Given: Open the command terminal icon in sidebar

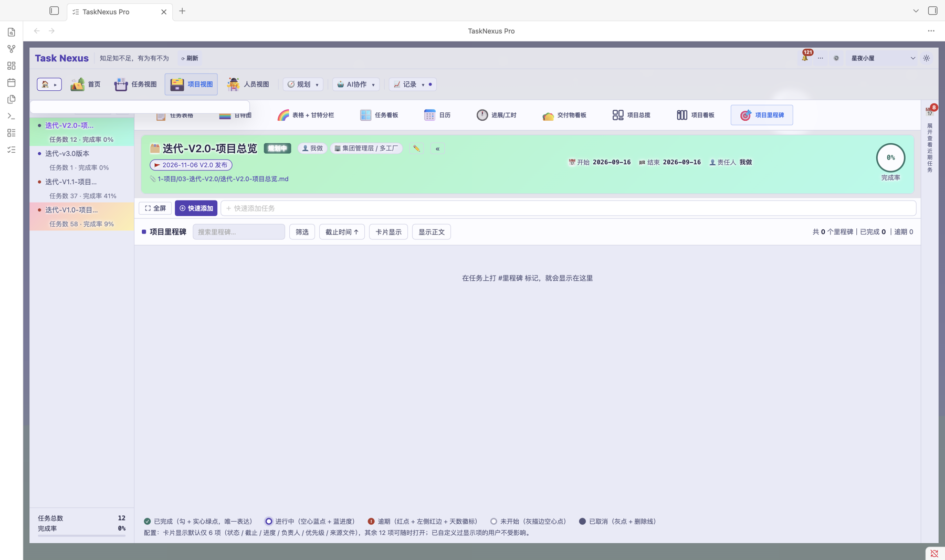Looking at the screenshot, I should [11, 116].
